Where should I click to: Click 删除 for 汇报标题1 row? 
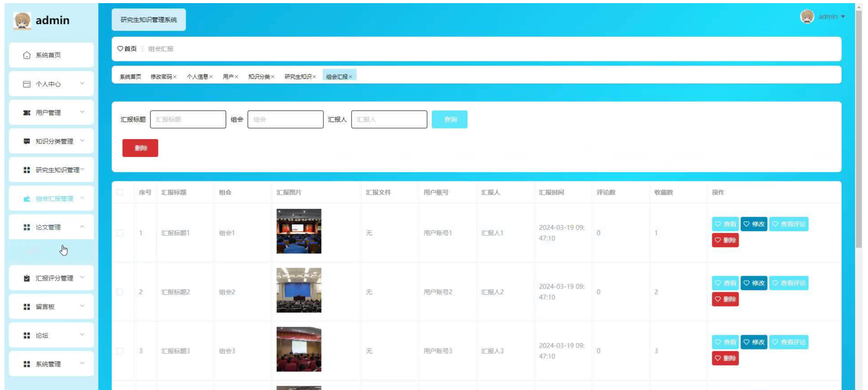tap(725, 240)
